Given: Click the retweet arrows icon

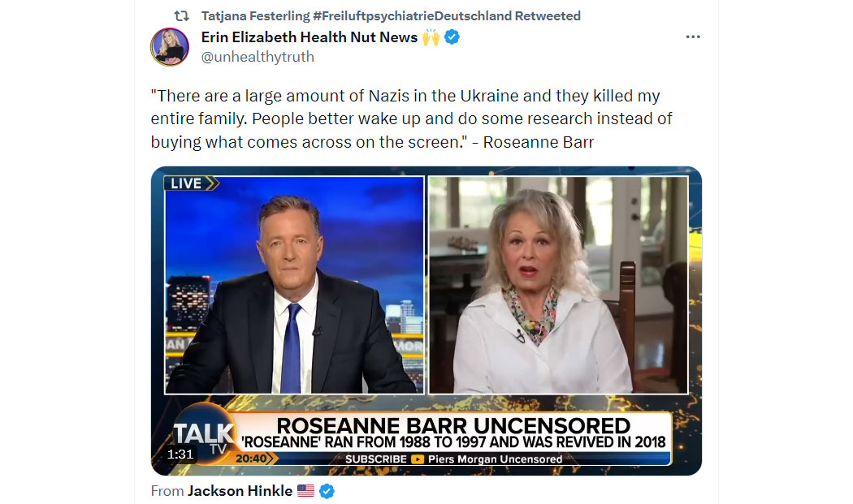Looking at the screenshot, I should 181,15.
